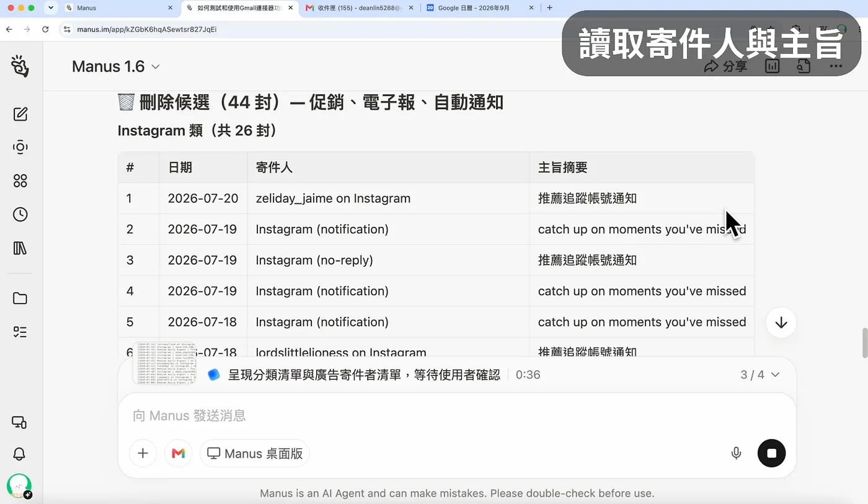Image resolution: width=868 pixels, height=504 pixels.
Task: Close the Google 日曆 tab
Action: (531, 8)
